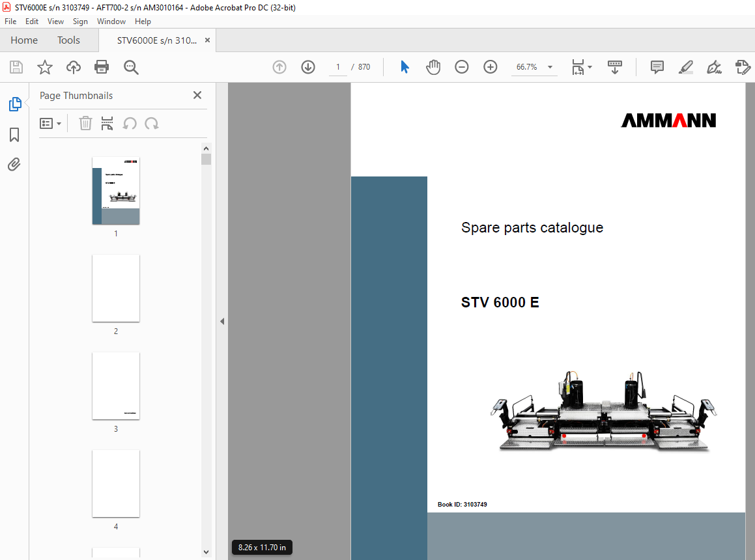Screen dimensions: 755x560
Task: Select the STV6000E document tab
Action: click(156, 40)
